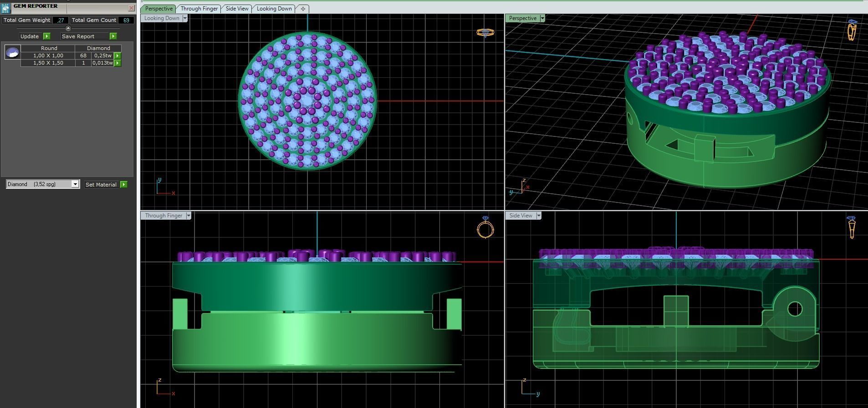Click the ring orientation icon in Side View
Viewport: 868px width, 408px height.
[x=852, y=227]
